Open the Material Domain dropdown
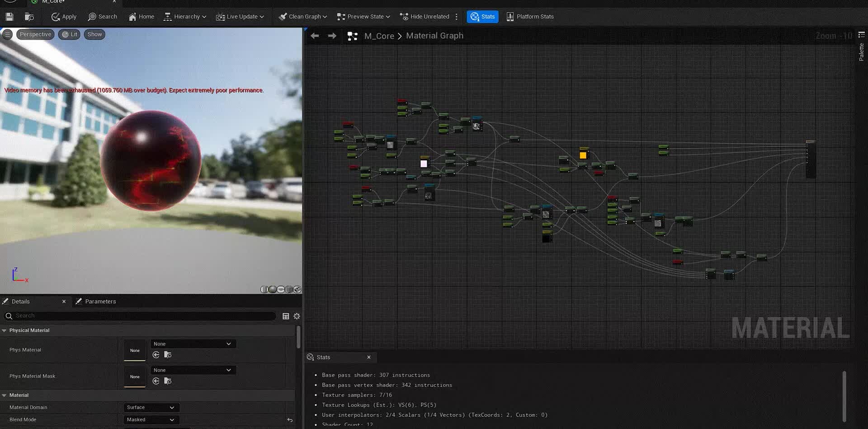Viewport: 868px width, 429px height. pos(151,407)
